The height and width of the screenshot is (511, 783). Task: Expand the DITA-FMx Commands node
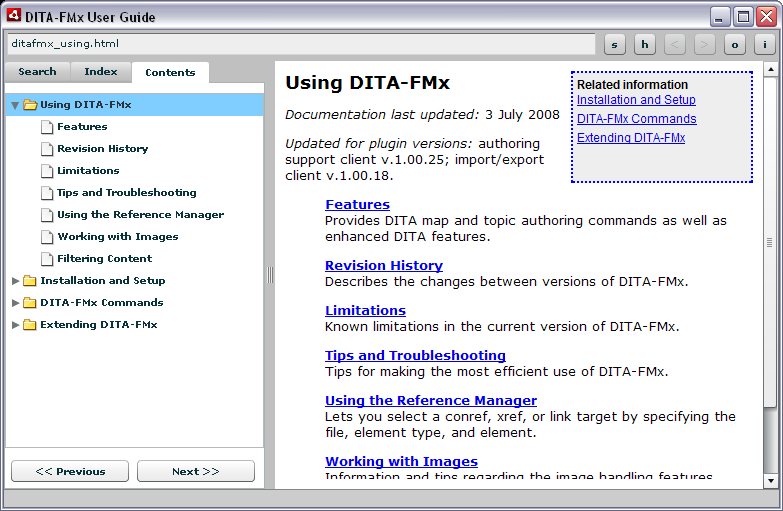(x=15, y=303)
